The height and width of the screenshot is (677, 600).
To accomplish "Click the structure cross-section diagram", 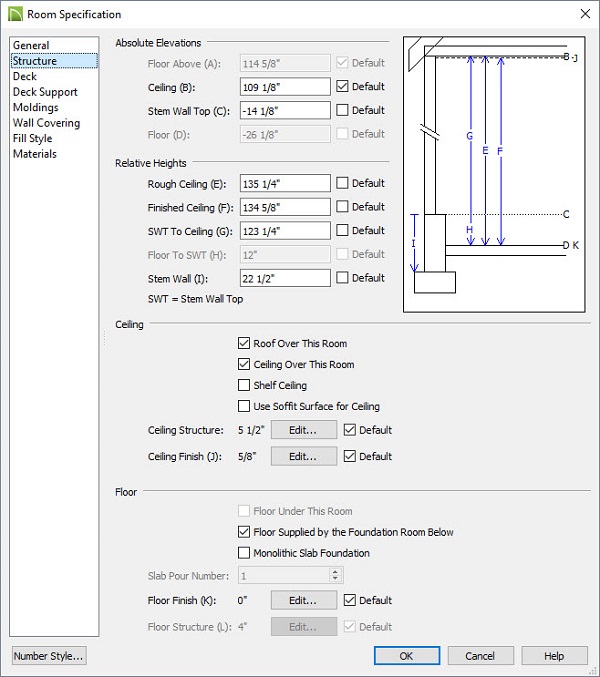I will point(494,174).
